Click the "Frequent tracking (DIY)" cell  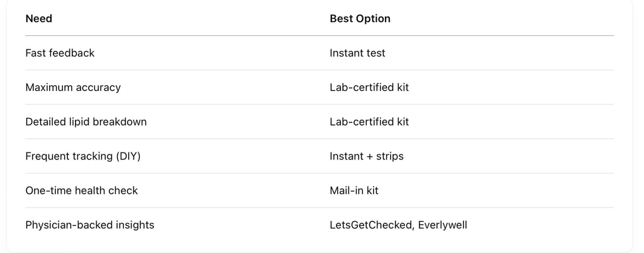coord(83,156)
